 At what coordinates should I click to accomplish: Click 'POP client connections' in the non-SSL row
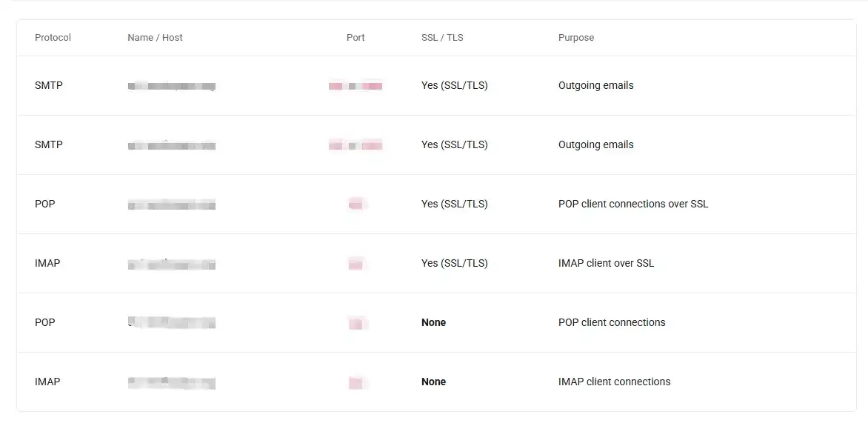[612, 322]
